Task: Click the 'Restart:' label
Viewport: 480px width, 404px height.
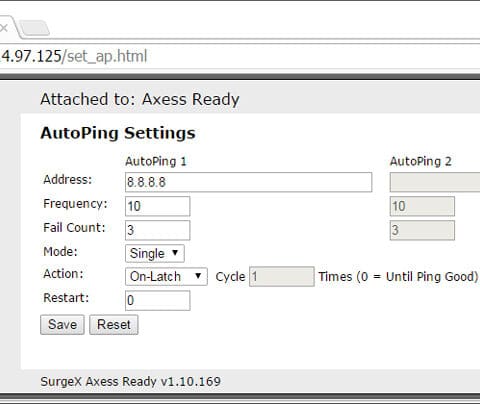Action: click(x=66, y=298)
